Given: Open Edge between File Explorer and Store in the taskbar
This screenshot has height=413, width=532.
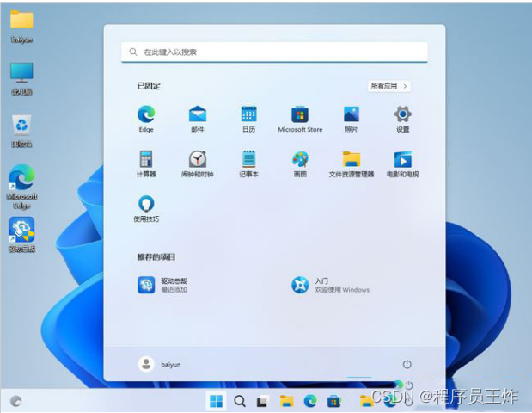Looking at the screenshot, I should (x=310, y=401).
